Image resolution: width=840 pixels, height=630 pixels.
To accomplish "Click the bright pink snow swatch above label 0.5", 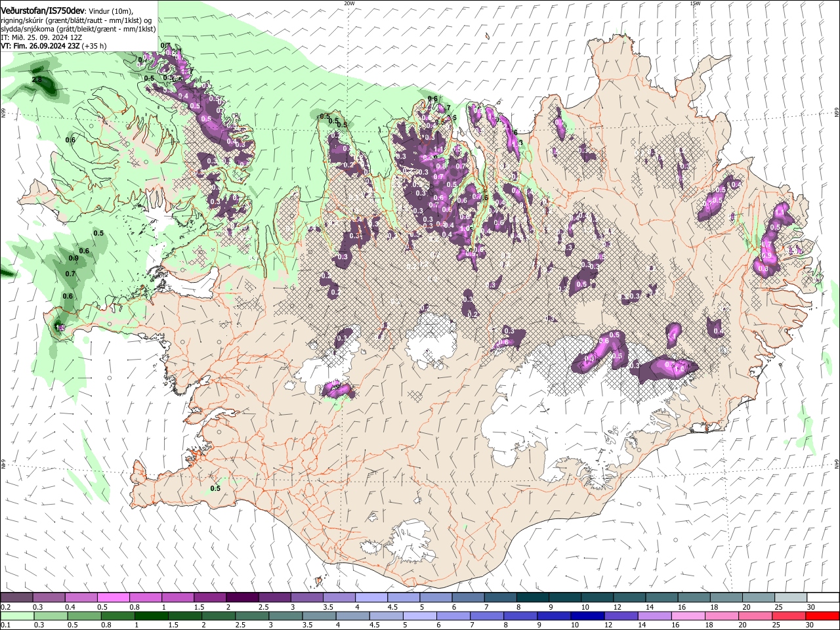I will [113, 598].
